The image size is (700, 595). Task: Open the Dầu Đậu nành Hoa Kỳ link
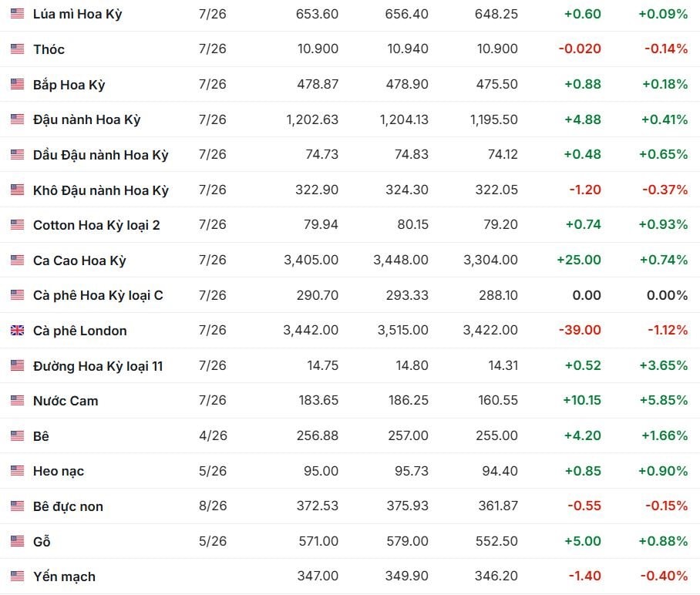click(100, 155)
